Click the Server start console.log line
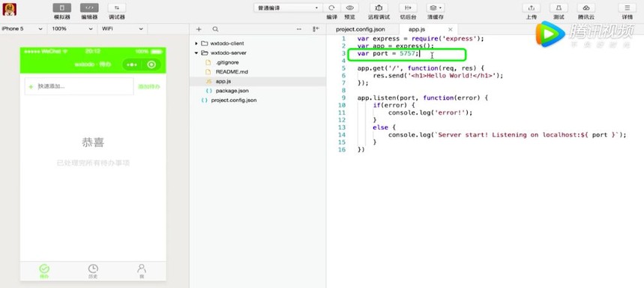 coord(508,135)
